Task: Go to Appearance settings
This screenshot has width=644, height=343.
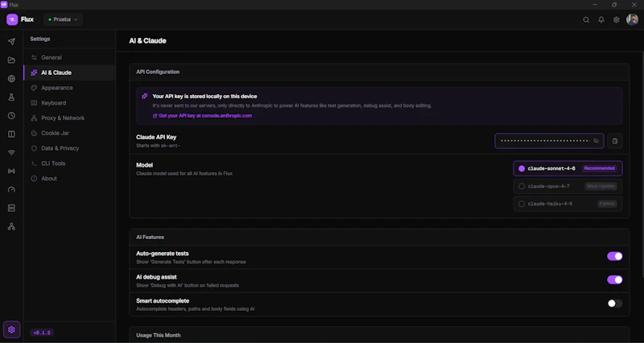Action: (x=69, y=88)
